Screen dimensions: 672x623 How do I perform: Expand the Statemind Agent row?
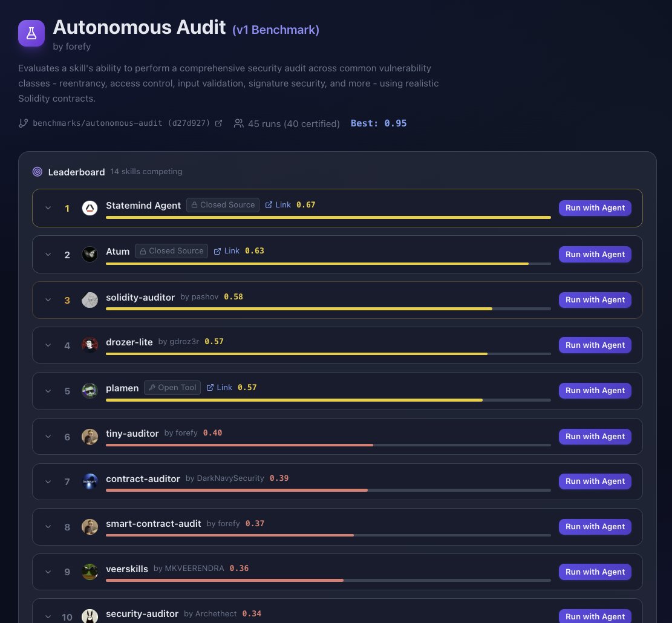48,208
